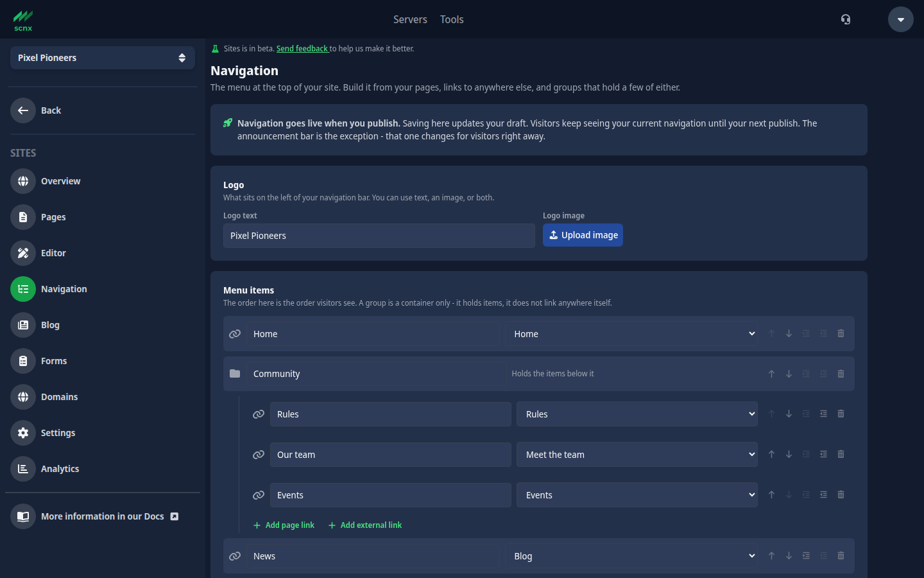This screenshot has height=578, width=924.
Task: Outdent the Rules menu item
Action: point(823,414)
